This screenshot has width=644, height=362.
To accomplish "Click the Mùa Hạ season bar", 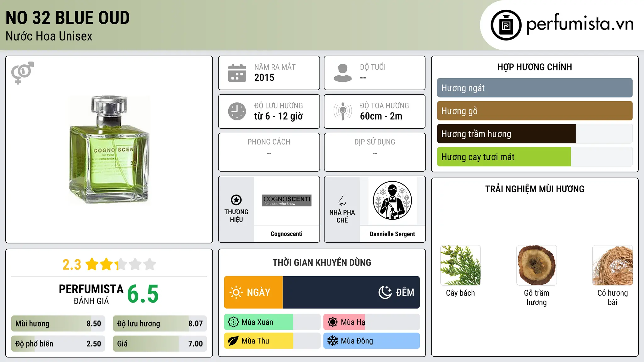I will [371, 322].
